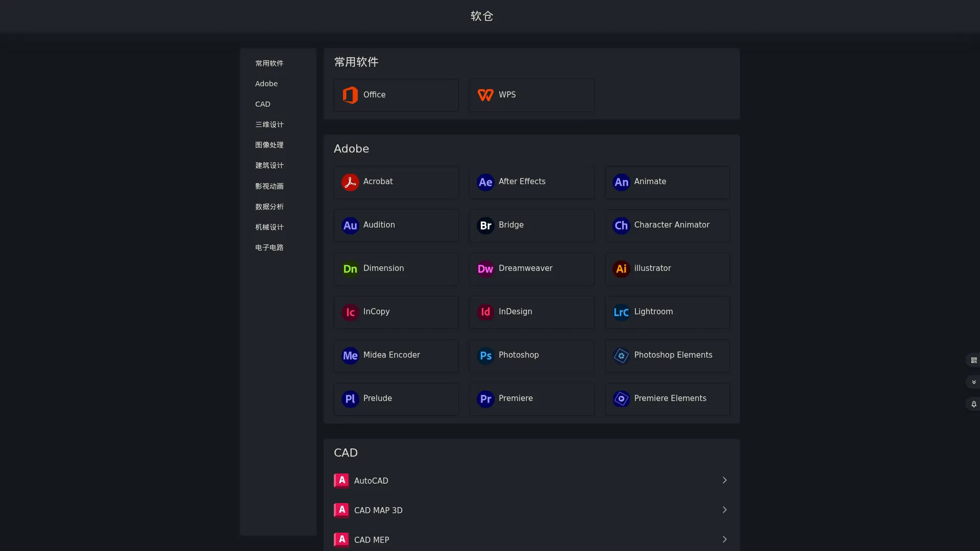
Task: Open the Dreamweaver card label
Action: pyautogui.click(x=525, y=268)
